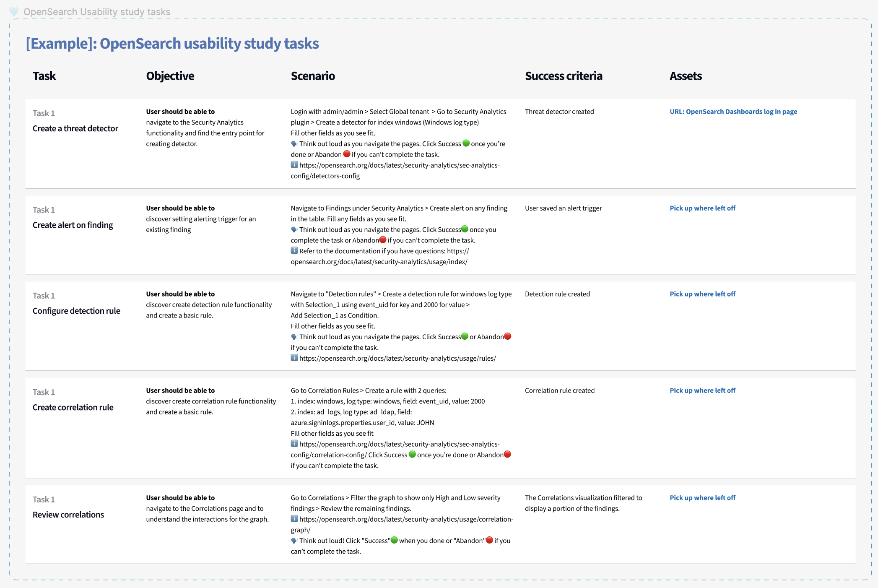Image resolution: width=878 pixels, height=588 pixels.
Task: Open URL: OpenSearch Dashboards log in page
Action: point(733,112)
